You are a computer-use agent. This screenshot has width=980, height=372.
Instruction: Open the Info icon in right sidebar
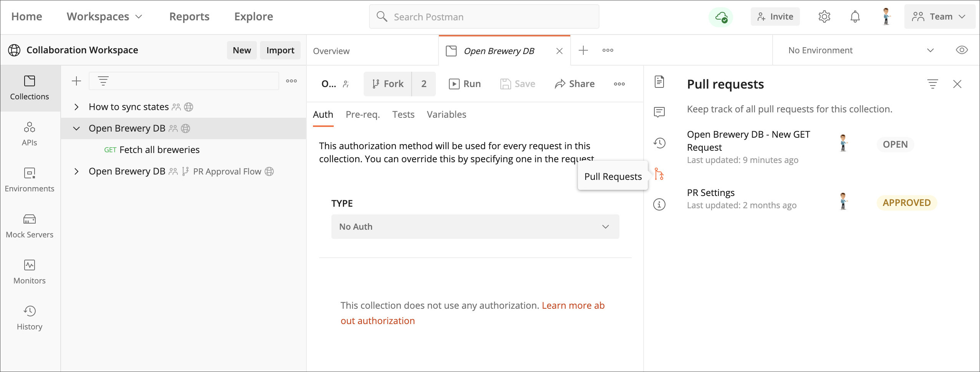(x=659, y=204)
